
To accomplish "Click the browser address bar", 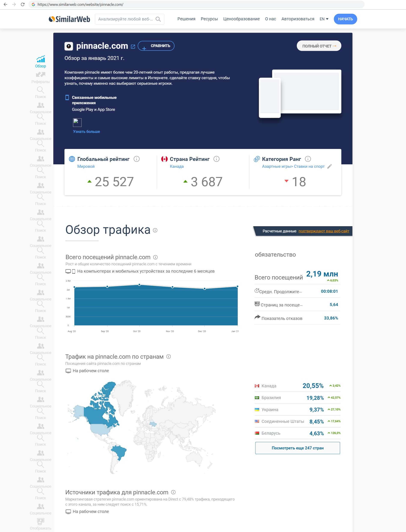I will 197,4.
